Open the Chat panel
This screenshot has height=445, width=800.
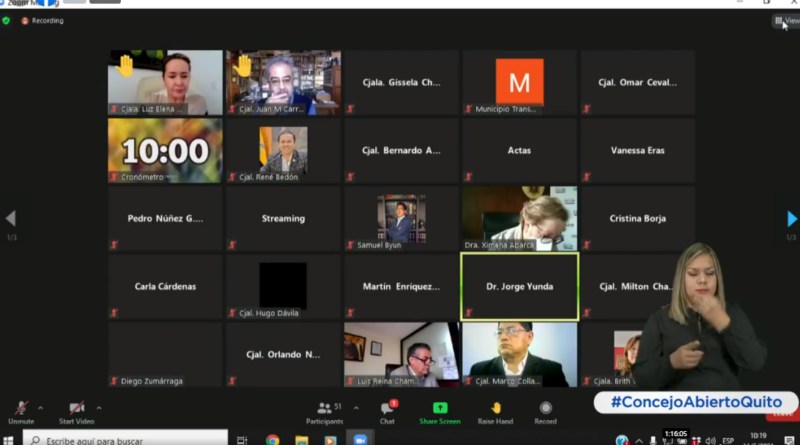pyautogui.click(x=387, y=408)
